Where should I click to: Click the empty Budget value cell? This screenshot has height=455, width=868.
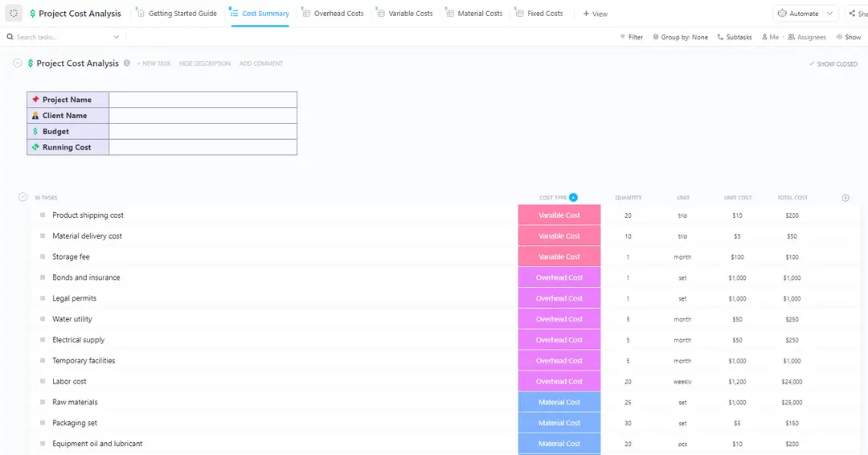(x=203, y=131)
